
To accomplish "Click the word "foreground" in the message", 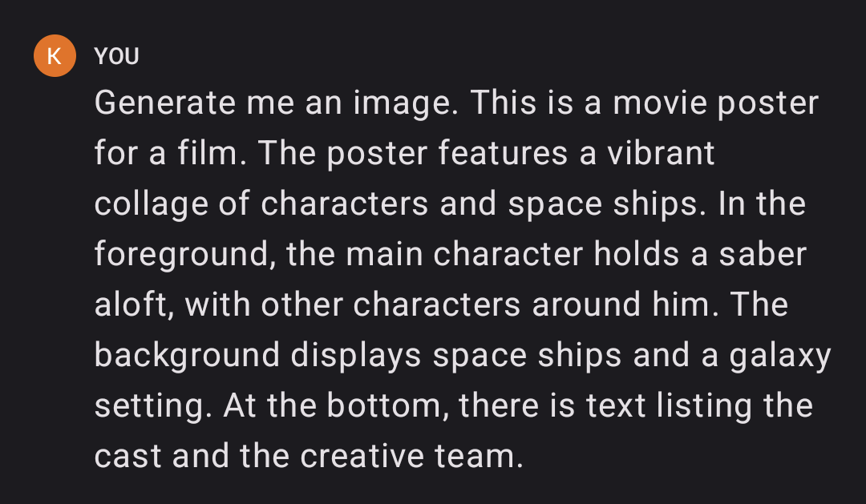I will pyautogui.click(x=185, y=255).
